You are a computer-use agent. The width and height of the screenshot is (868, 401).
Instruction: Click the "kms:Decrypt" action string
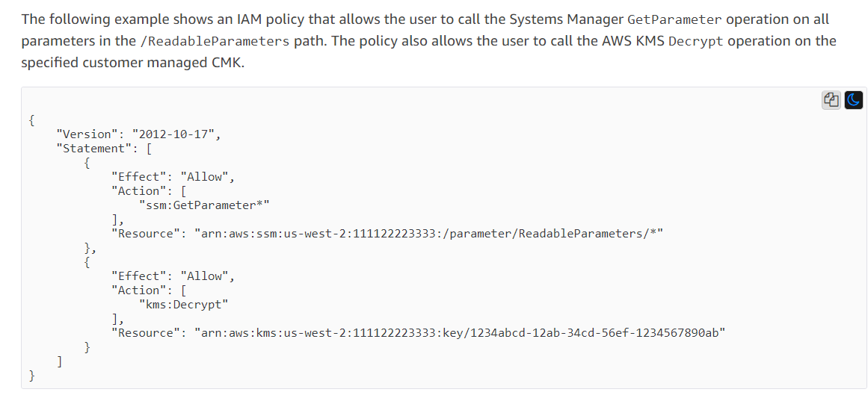pyautogui.click(x=183, y=305)
